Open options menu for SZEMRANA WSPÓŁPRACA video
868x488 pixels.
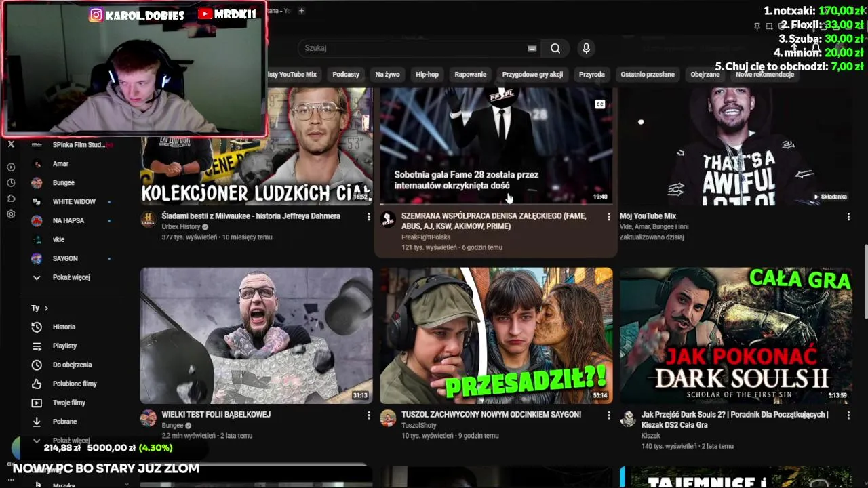(x=608, y=217)
